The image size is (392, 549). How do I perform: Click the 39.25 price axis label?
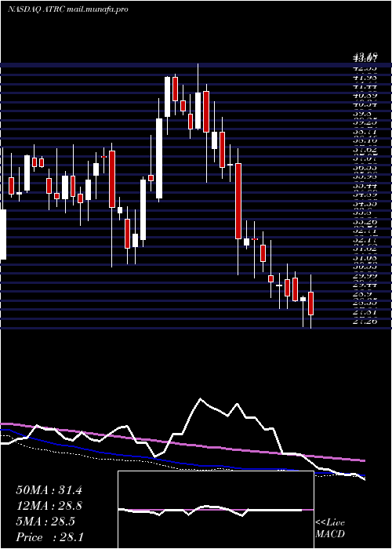pyautogui.click(x=365, y=122)
